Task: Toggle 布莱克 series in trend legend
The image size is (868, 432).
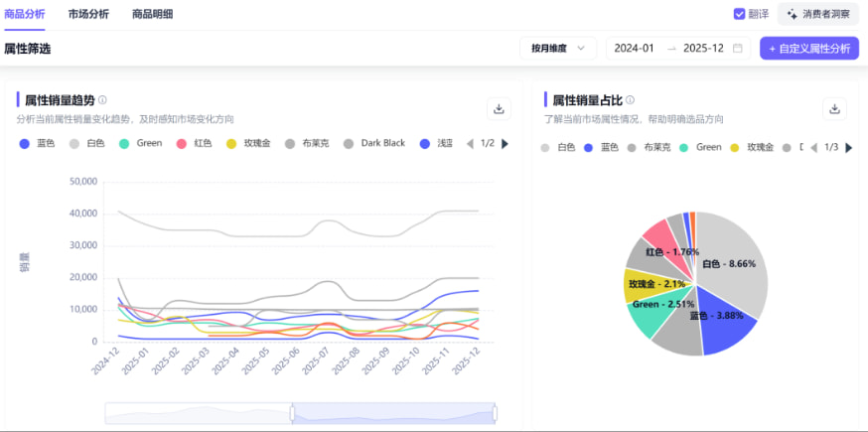Action: [x=307, y=143]
